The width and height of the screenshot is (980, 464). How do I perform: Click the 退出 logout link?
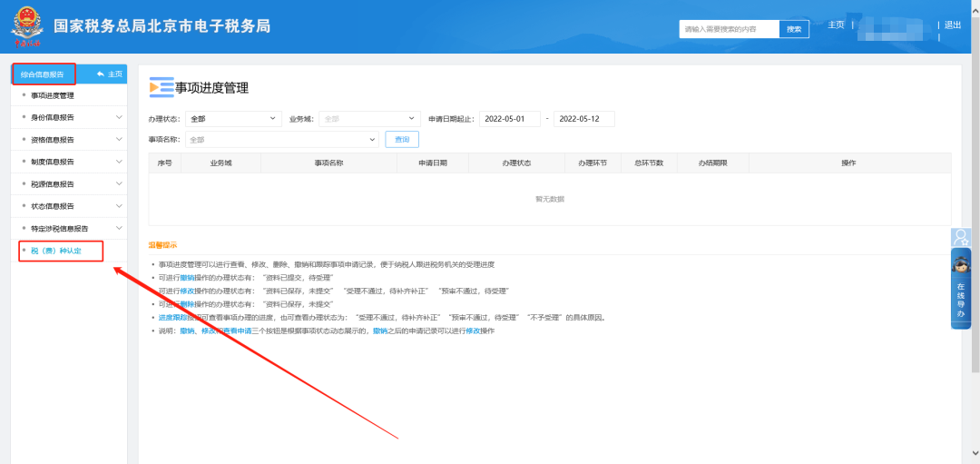tap(952, 25)
